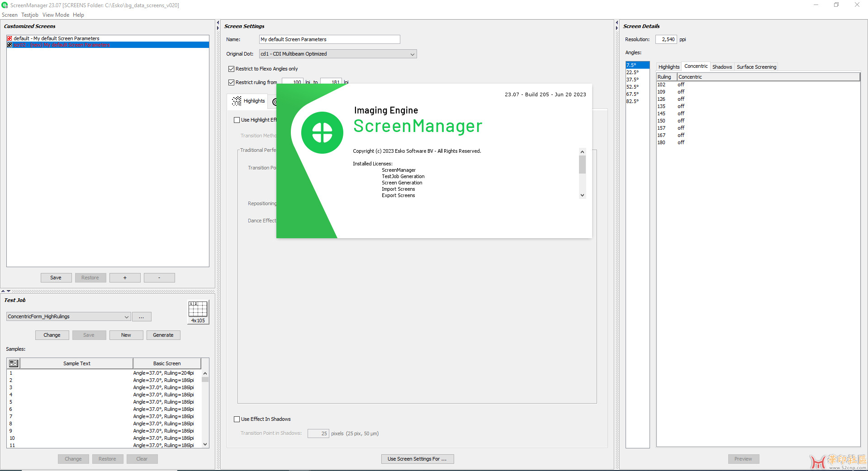868x471 pixels.
Task: Select sample row 1 Ruling=204lpi
Action: coord(104,373)
